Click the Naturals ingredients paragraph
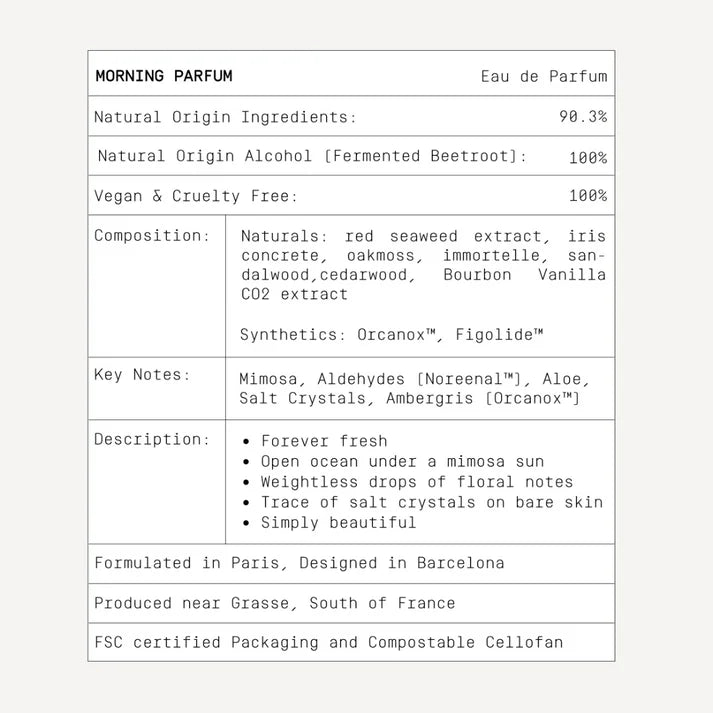Screen dimensions: 713x713 tap(423, 265)
